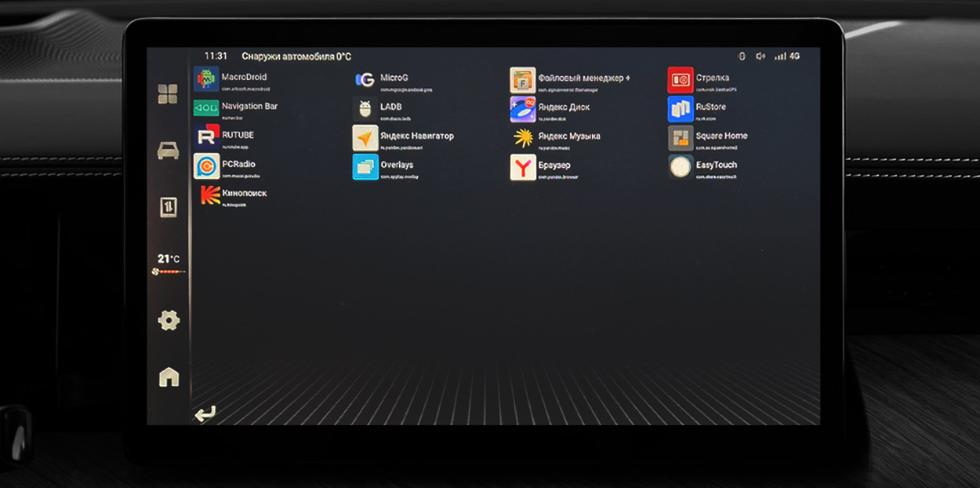Start the PCRadio app icon
980x488 pixels.
pos(206,166)
